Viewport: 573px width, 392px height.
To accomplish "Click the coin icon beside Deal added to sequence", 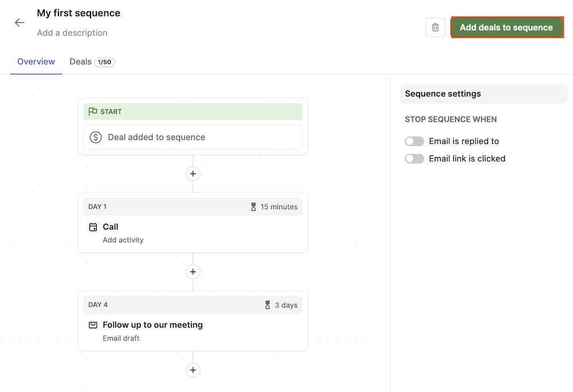I will pos(95,137).
